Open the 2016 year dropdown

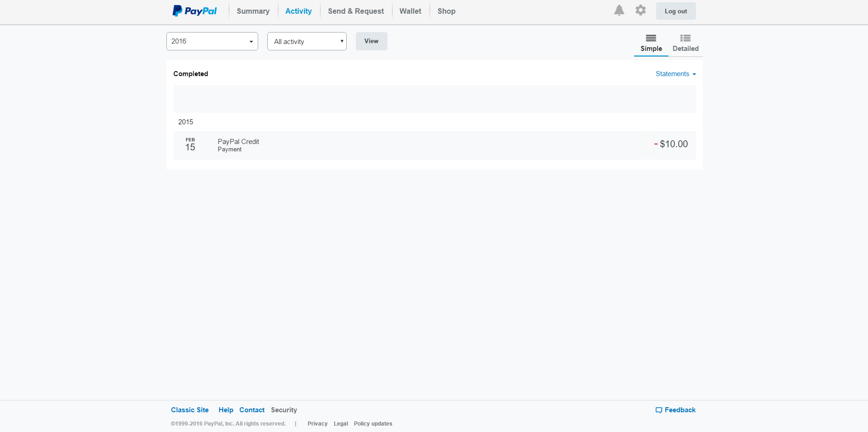[x=212, y=41]
